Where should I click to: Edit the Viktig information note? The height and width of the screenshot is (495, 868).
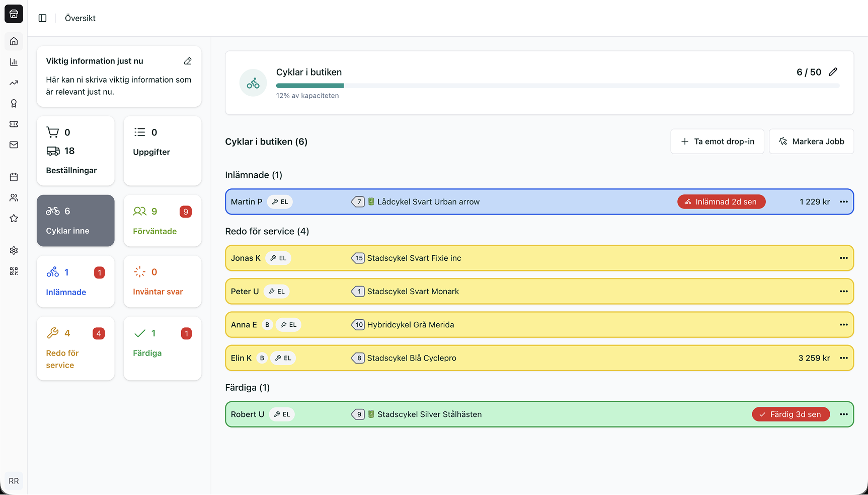188,61
